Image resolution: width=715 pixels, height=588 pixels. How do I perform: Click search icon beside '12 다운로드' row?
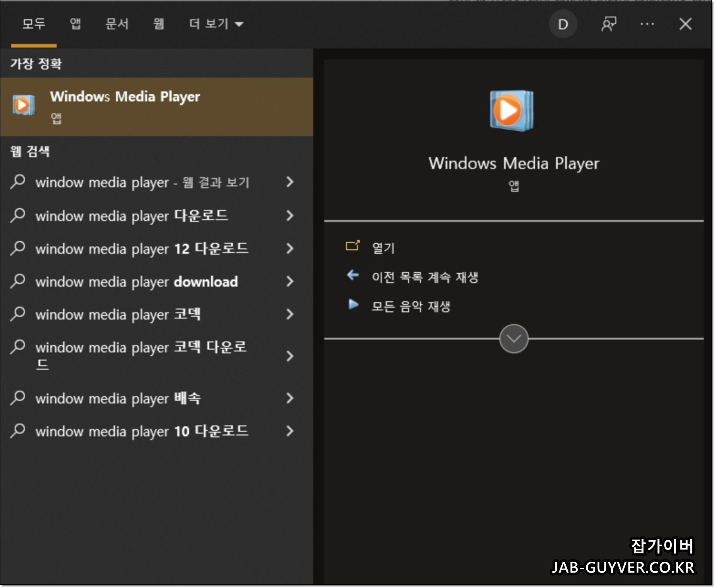18,248
